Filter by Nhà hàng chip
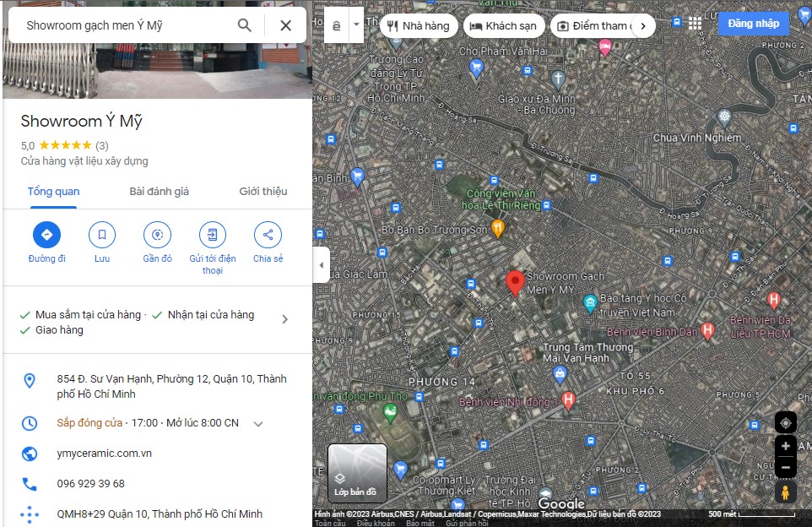This screenshot has height=527, width=812. (419, 26)
